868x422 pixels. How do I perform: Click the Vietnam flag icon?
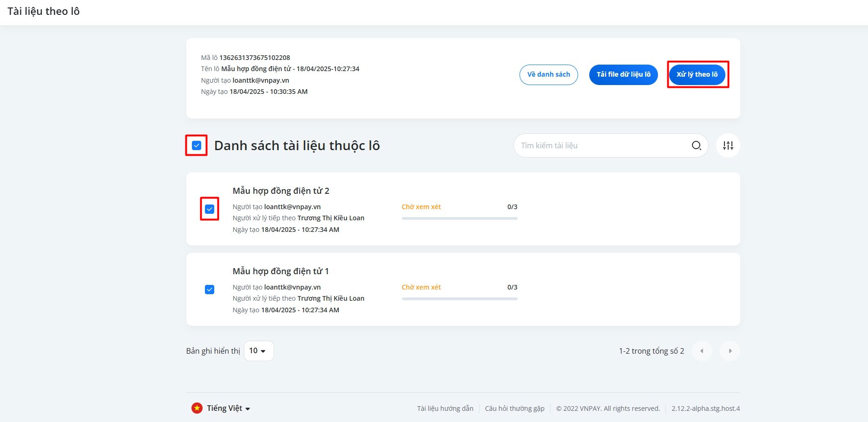click(197, 408)
